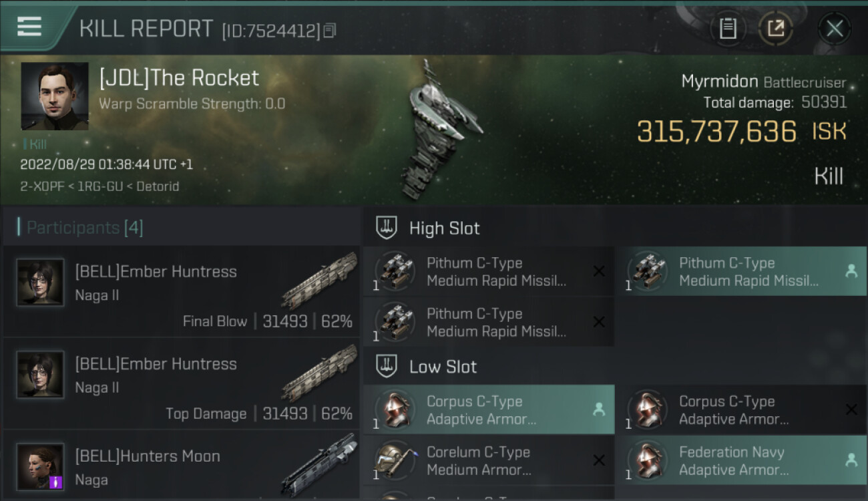Select Hunters Moon pilot portrait

(40, 466)
